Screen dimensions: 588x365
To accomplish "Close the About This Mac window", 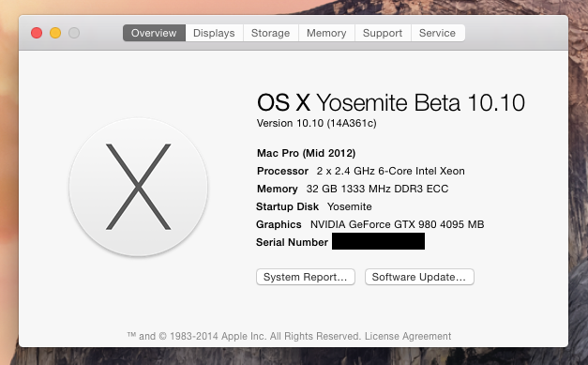I will pos(37,33).
